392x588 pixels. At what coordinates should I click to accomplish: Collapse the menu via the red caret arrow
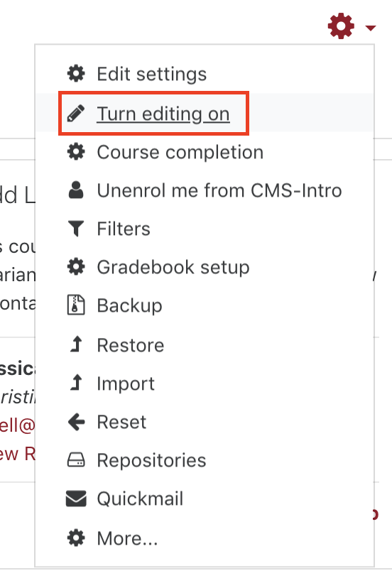pyautogui.click(x=371, y=28)
